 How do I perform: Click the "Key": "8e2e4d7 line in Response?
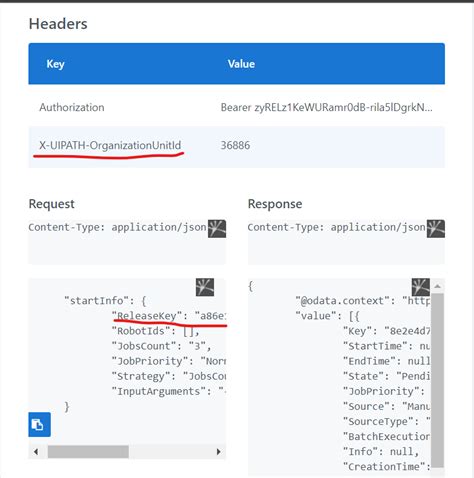coord(387,331)
